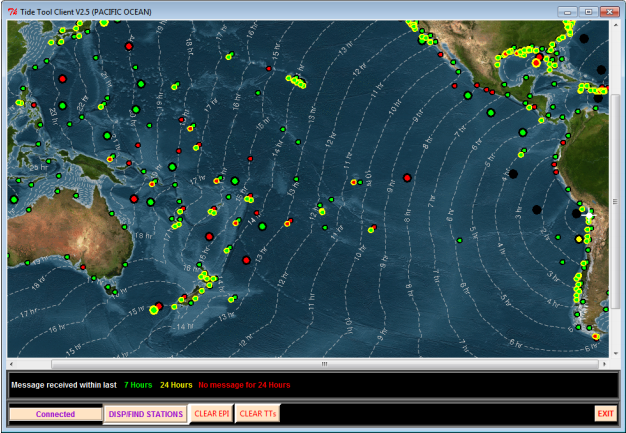This screenshot has height=433, width=626.
Task: Exit the Tide Tool client
Action: 605,413
